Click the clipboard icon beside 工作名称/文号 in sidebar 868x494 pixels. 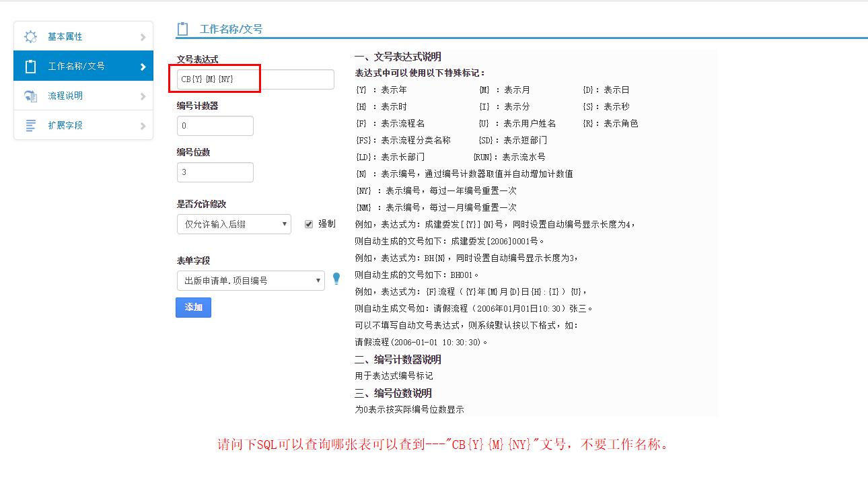(30, 66)
